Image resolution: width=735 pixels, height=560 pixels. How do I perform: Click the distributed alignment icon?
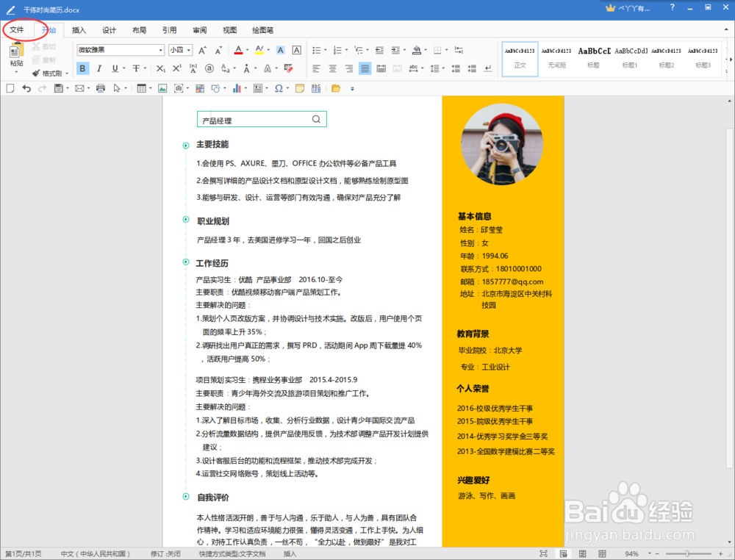click(381, 69)
